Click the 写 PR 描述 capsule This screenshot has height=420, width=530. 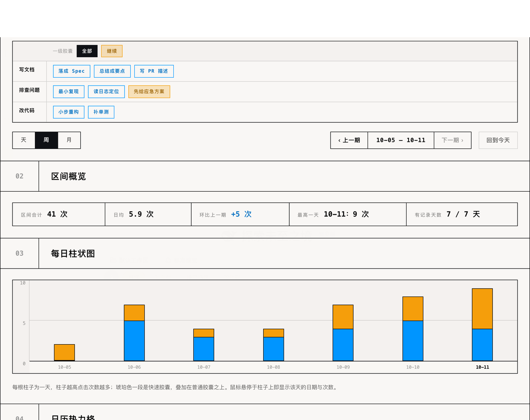(154, 71)
